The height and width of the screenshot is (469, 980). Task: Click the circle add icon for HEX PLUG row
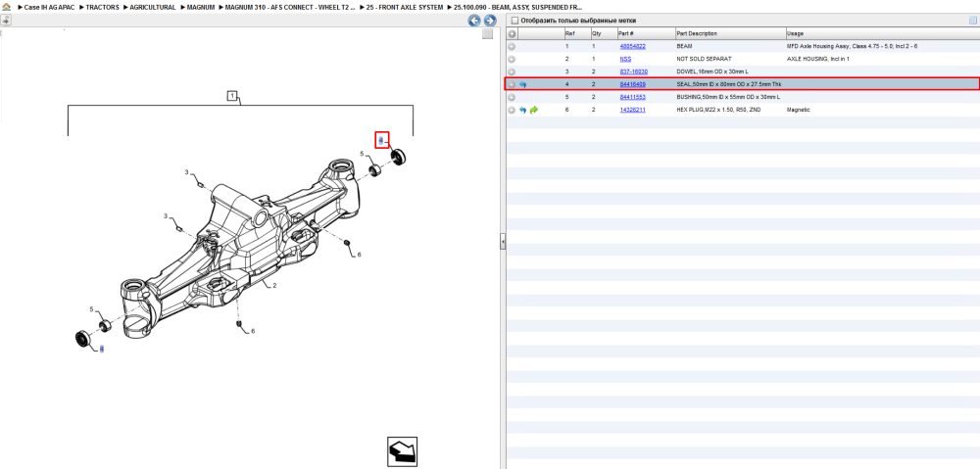pos(512,110)
